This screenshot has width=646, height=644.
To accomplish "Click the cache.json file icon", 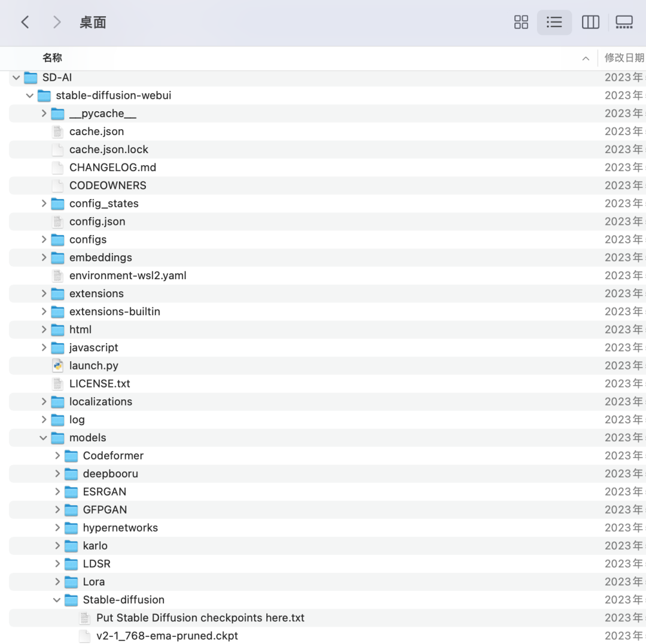I will (x=57, y=132).
